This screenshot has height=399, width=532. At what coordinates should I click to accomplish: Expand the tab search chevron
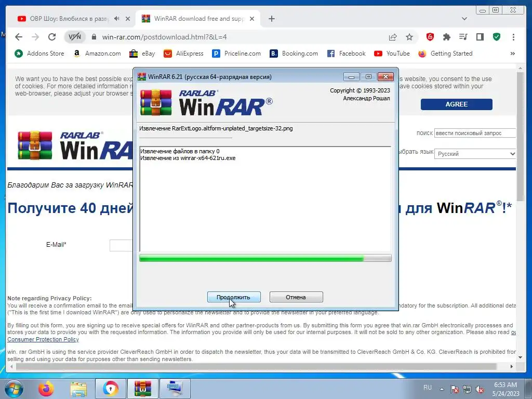point(464,19)
